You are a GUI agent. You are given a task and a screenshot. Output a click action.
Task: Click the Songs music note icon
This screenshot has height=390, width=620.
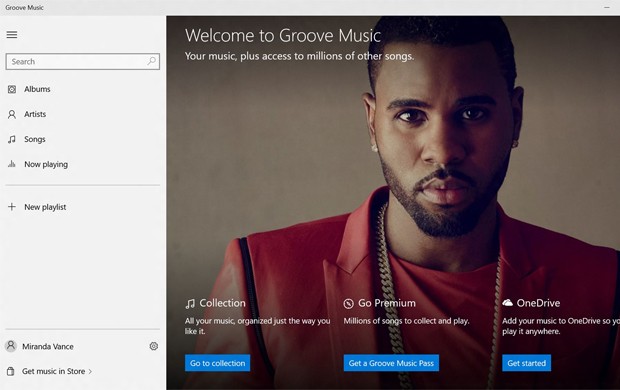point(12,139)
